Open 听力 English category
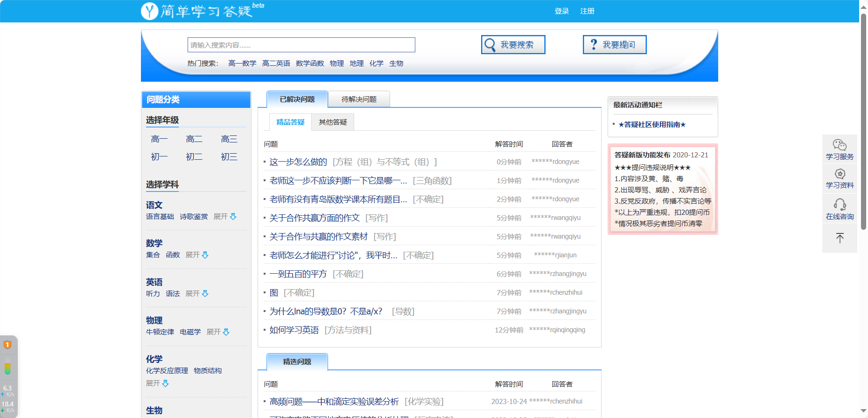868x418 pixels. tap(153, 294)
